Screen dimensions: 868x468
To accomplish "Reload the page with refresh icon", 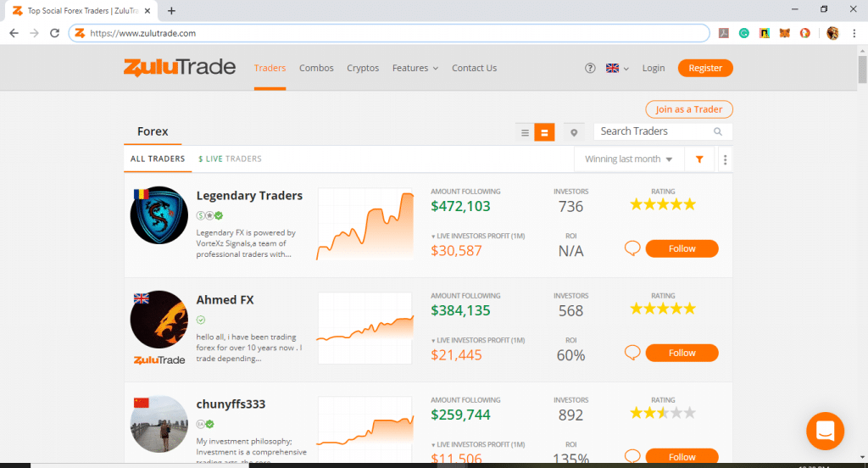I will (x=54, y=33).
